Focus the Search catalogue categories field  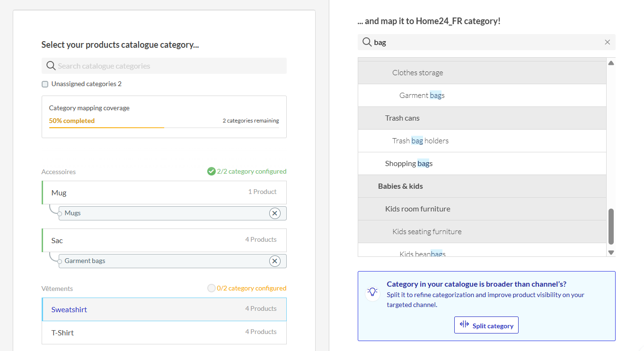[x=170, y=66]
